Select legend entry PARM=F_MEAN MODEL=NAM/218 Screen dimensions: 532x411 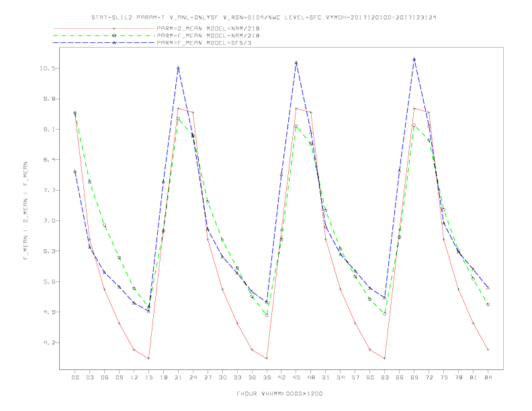208,36
